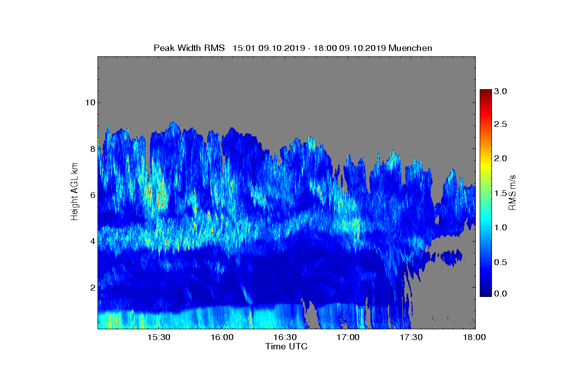Click the '16:30' time tick label
588x392 pixels.
tap(285, 337)
